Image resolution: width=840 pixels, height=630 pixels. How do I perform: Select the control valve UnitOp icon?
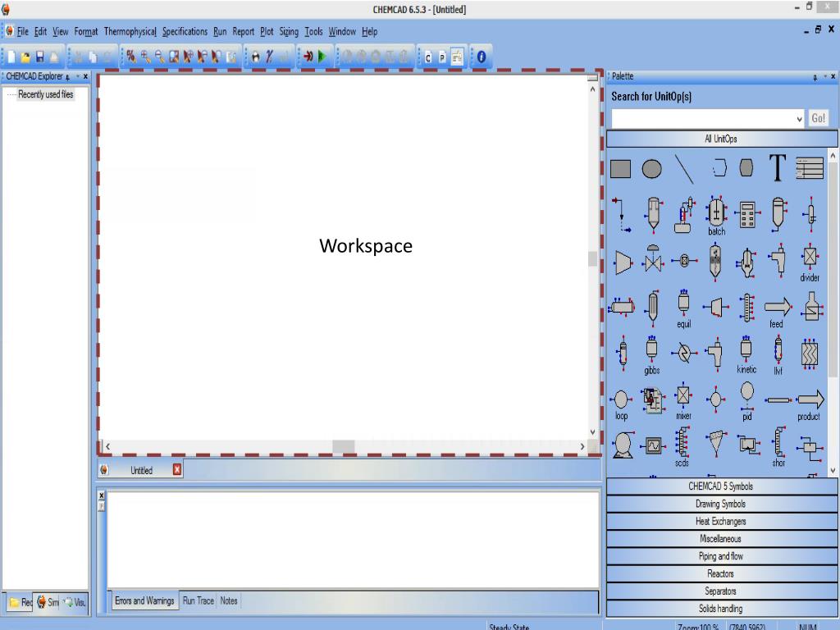pos(653,259)
